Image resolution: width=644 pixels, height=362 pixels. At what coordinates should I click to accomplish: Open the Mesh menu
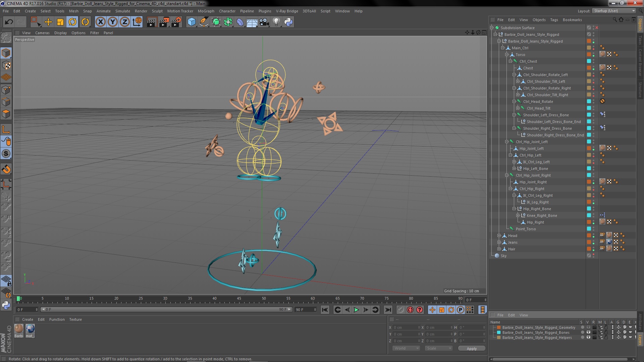[x=73, y=11]
